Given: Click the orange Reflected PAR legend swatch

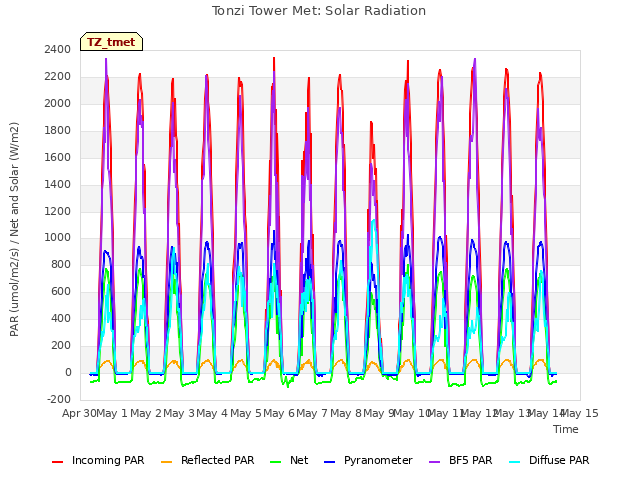Looking at the screenshot, I should [x=167, y=462].
